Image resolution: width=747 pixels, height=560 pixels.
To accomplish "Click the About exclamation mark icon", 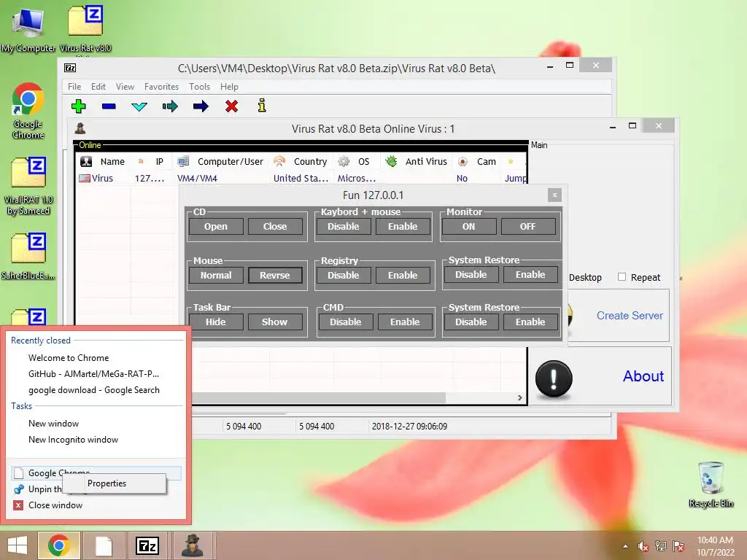I will [x=554, y=378].
